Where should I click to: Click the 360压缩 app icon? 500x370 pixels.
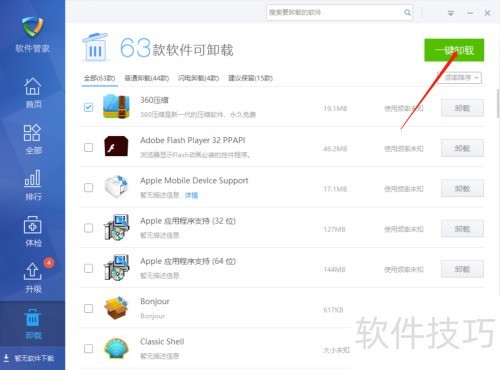click(116, 107)
